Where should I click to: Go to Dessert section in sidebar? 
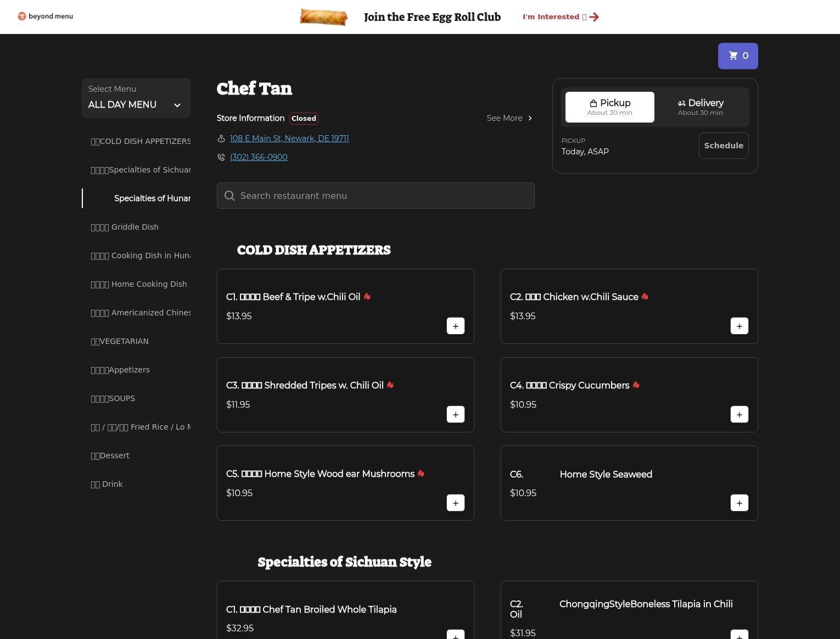pos(110,455)
